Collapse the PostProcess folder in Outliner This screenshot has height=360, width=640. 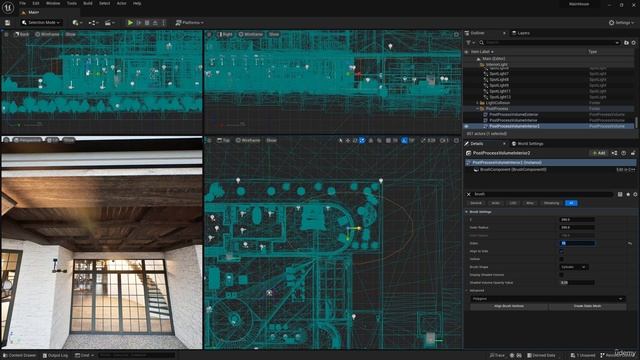point(478,109)
